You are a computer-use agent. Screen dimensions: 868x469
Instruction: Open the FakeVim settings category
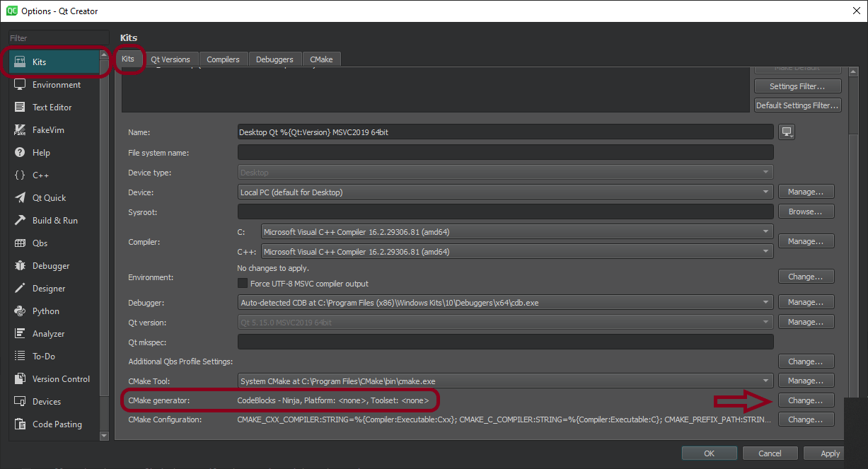54,130
